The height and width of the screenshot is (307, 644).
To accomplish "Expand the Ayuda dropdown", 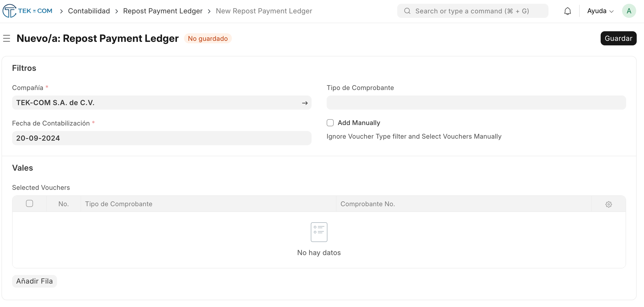I will (600, 11).
